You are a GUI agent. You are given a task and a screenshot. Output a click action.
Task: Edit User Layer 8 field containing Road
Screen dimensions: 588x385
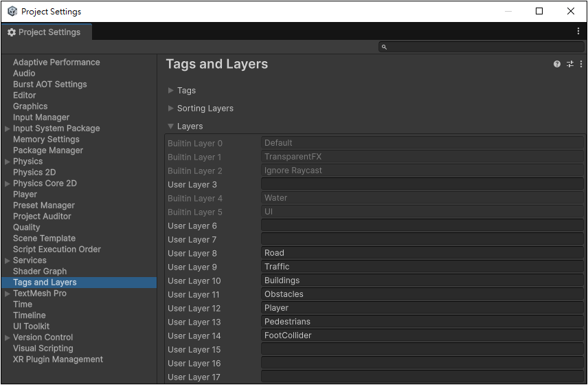point(422,253)
